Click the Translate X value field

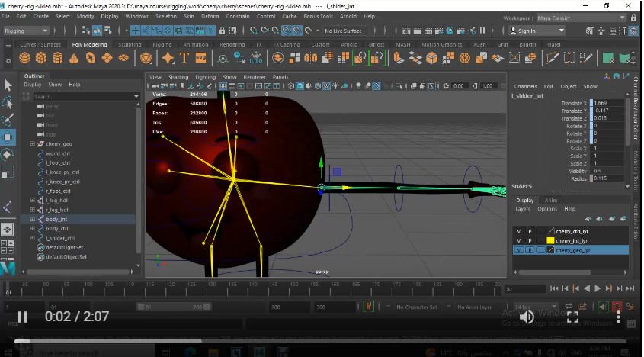click(x=608, y=103)
